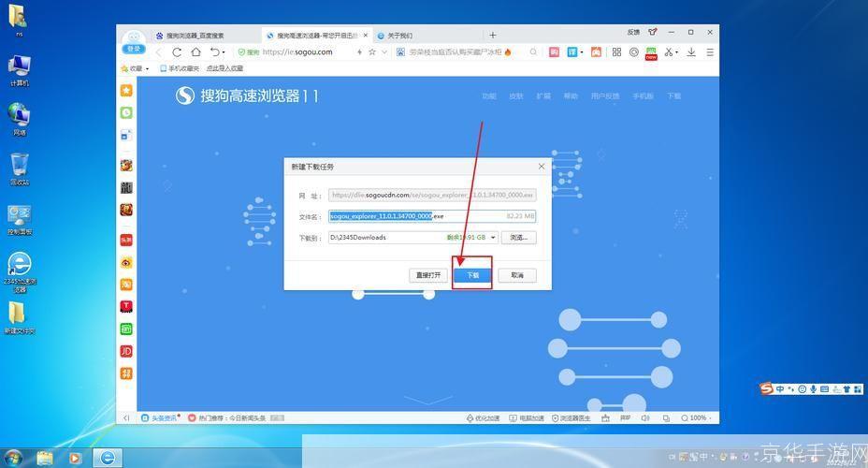Click 电脑加速 in the status bar

(527, 418)
